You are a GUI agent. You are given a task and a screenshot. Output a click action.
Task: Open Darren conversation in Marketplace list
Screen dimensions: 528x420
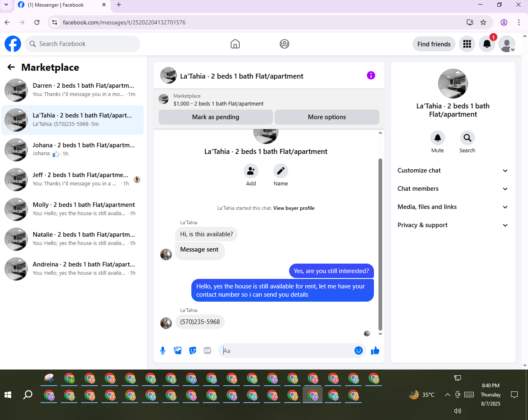(72, 90)
